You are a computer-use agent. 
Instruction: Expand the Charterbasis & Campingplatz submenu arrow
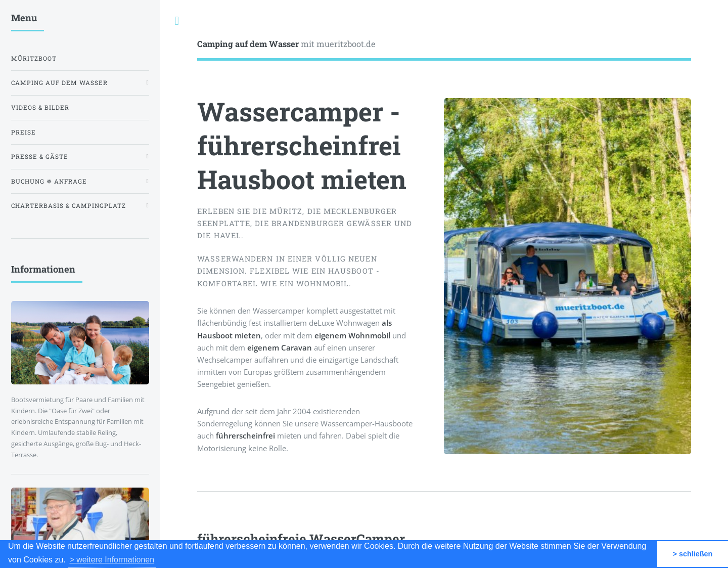[x=147, y=205]
